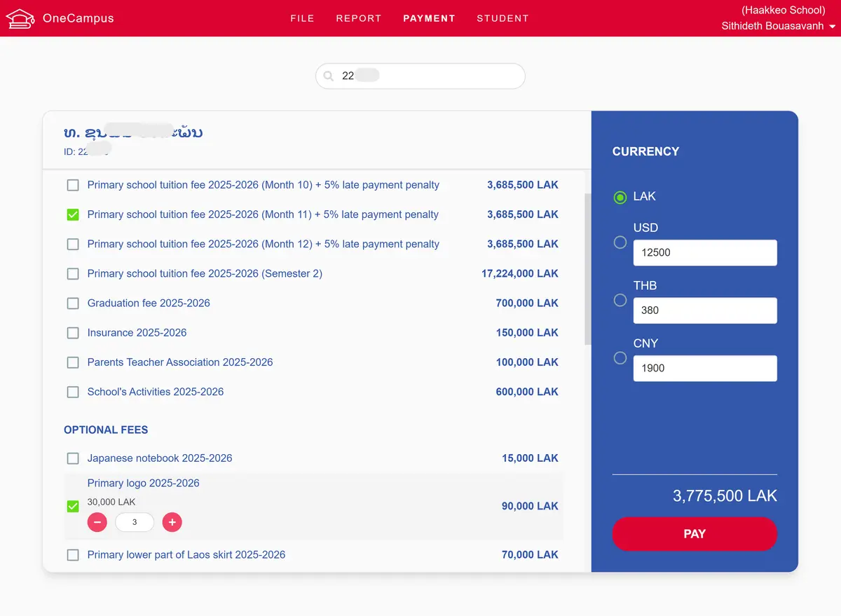Switch to the STUDENT section

(502, 18)
